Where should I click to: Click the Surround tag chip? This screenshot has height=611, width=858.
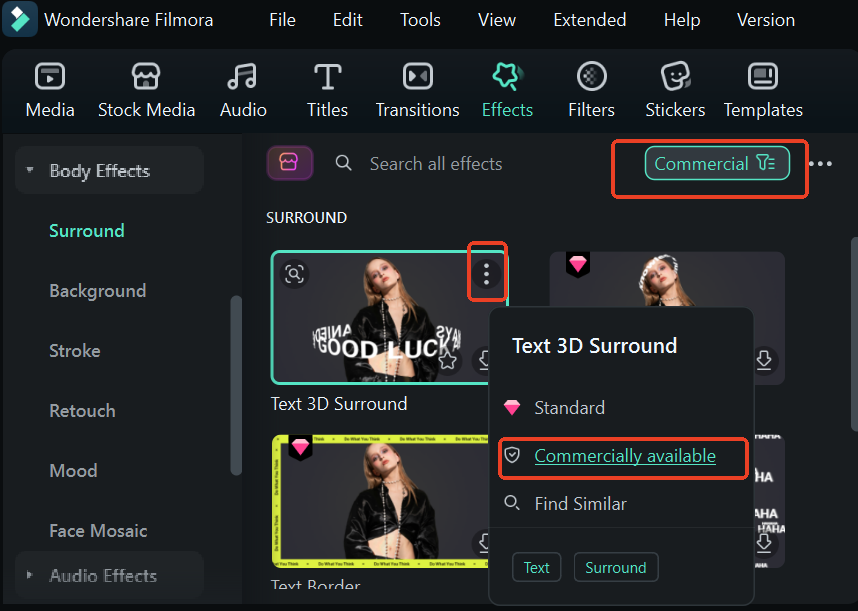pos(615,568)
